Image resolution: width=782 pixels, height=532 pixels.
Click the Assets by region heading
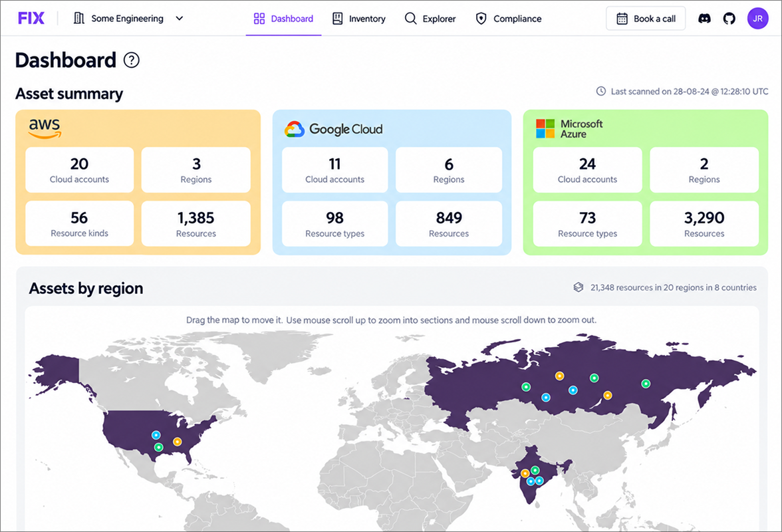click(x=86, y=288)
